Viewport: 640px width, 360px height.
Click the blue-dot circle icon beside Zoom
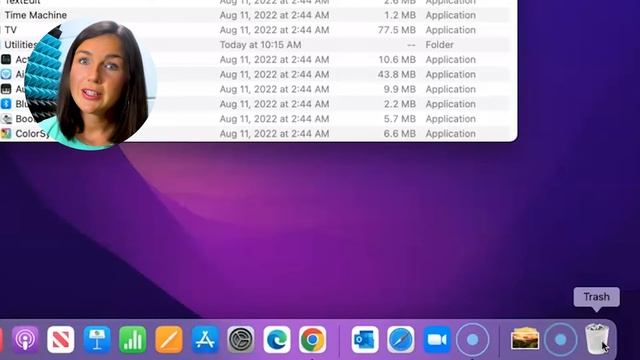coord(473,340)
